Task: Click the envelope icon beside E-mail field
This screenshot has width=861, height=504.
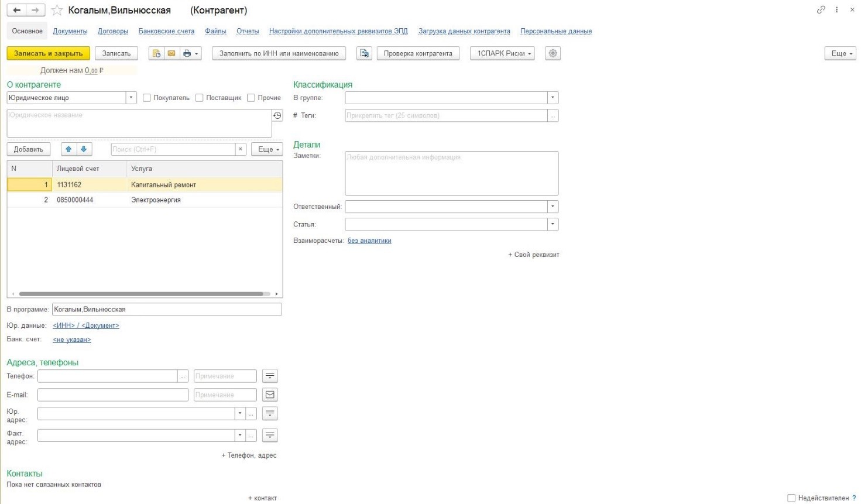Action: (270, 395)
